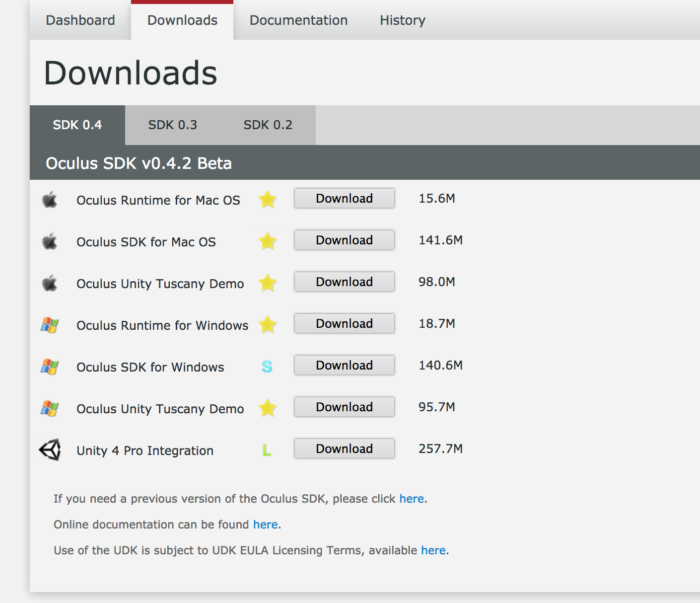Click star icon on the 95.7M Tuscany Demo row

pos(268,408)
